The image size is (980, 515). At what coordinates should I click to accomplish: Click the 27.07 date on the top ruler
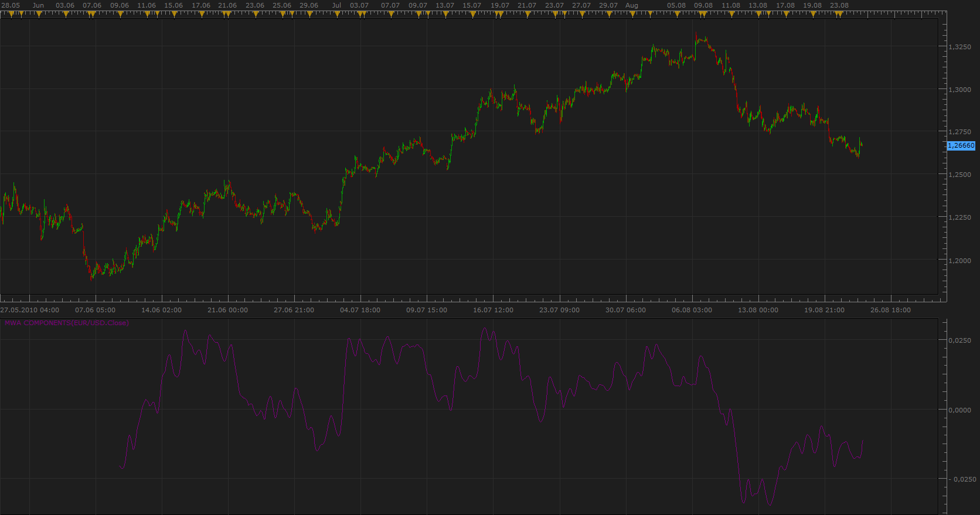(581, 5)
